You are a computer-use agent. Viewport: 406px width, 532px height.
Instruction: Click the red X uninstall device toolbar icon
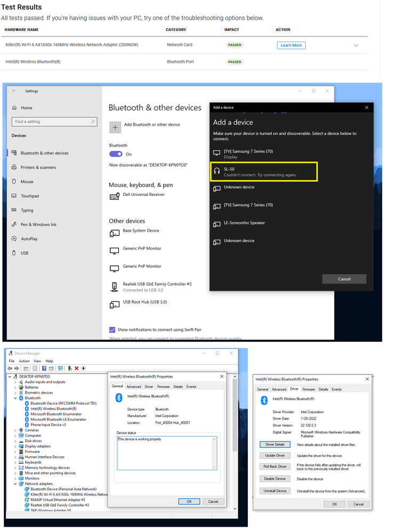tap(76, 368)
